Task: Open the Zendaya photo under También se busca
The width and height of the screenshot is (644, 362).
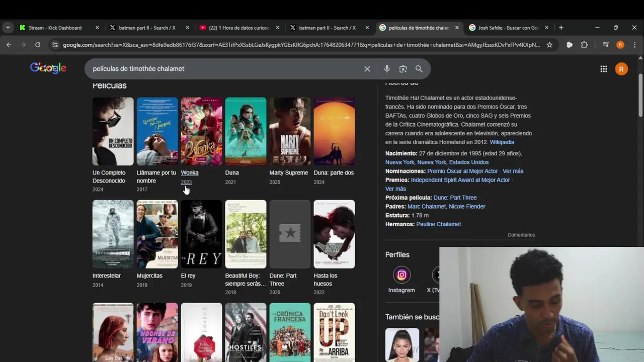Action: pyautogui.click(x=402, y=345)
